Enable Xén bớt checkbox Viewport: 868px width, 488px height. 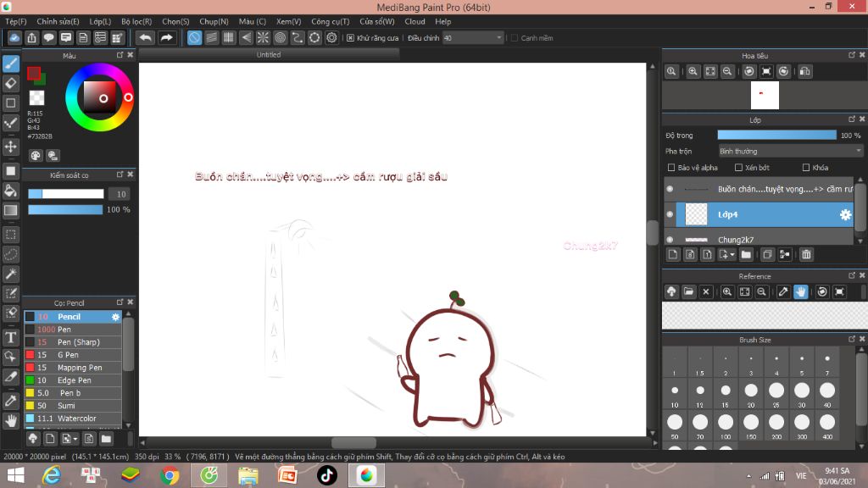tap(738, 168)
